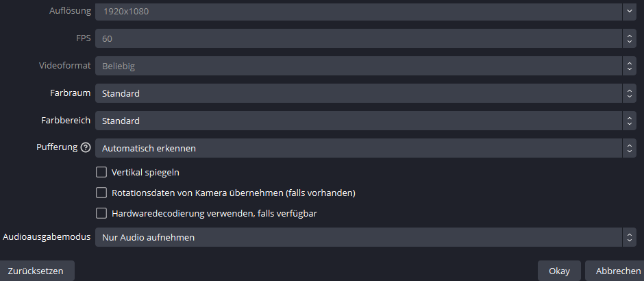
Task: Click the Audioausgabemodus combo box arrows icon
Action: coord(629,237)
